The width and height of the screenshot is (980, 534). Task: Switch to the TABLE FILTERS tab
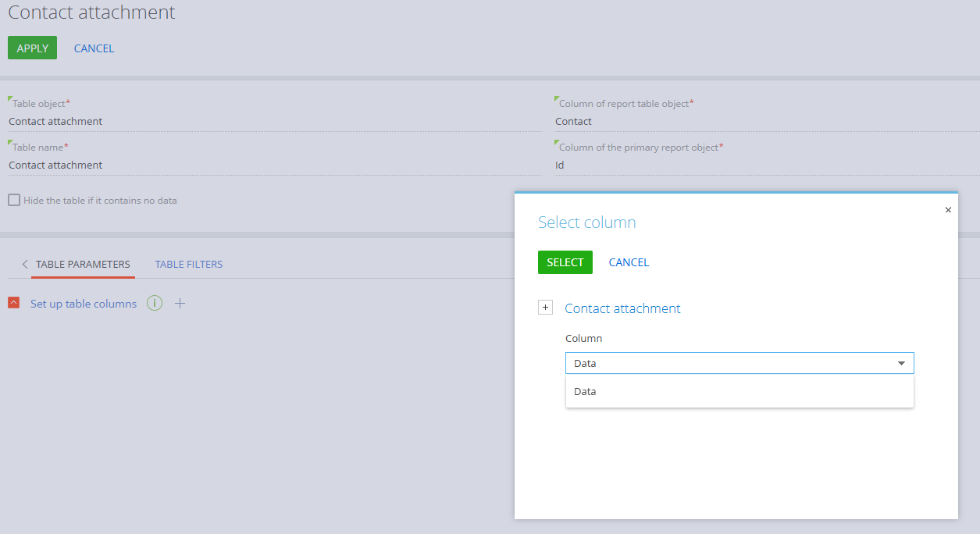[188, 265]
